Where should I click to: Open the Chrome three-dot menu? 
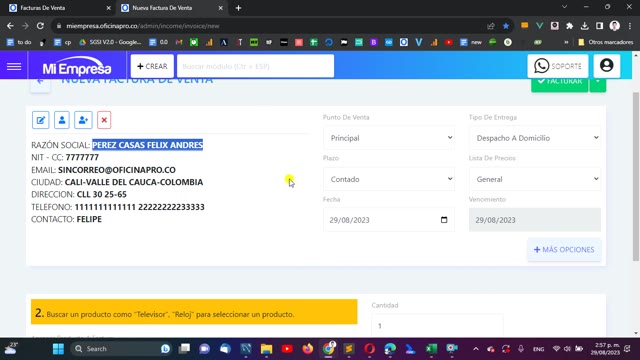[x=629, y=26]
